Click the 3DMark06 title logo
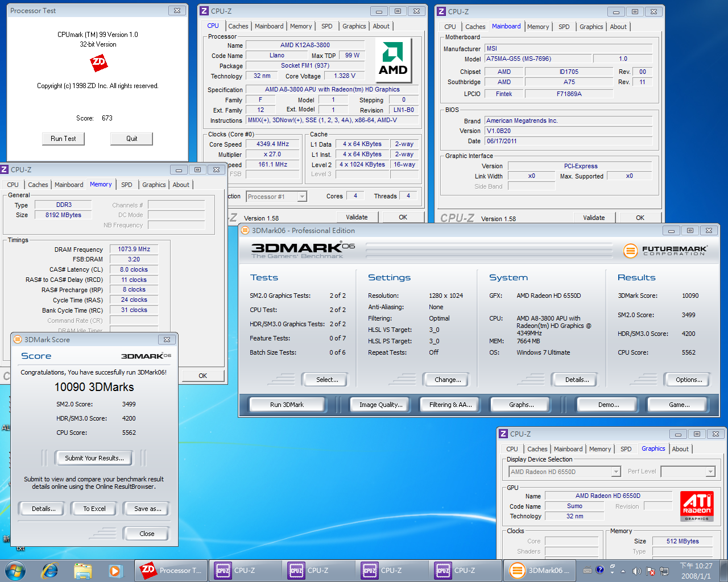Image resolution: width=728 pixels, height=582 pixels. (x=303, y=249)
